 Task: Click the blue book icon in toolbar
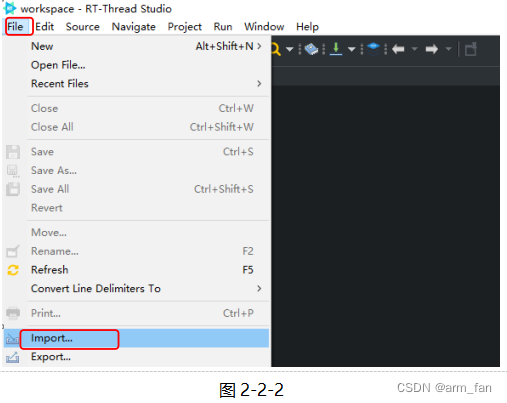(311, 49)
